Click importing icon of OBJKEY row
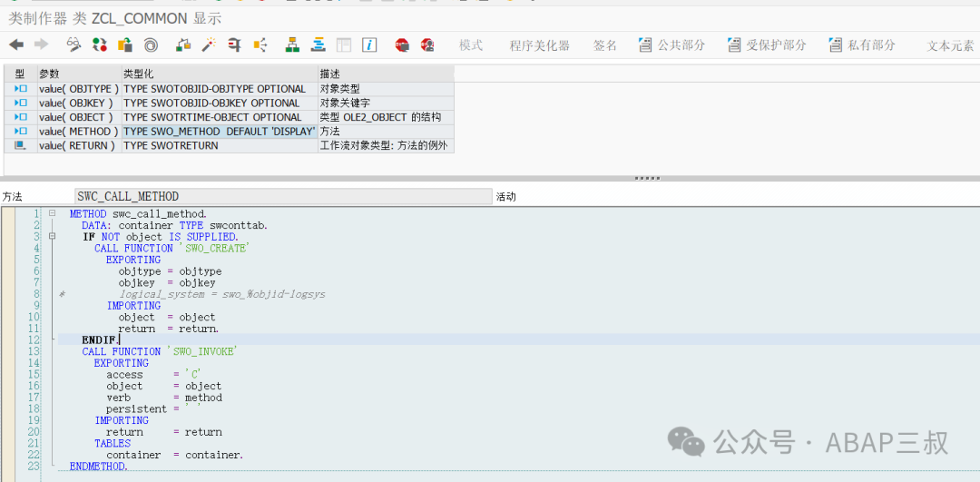This screenshot has height=482, width=980. click(x=20, y=103)
